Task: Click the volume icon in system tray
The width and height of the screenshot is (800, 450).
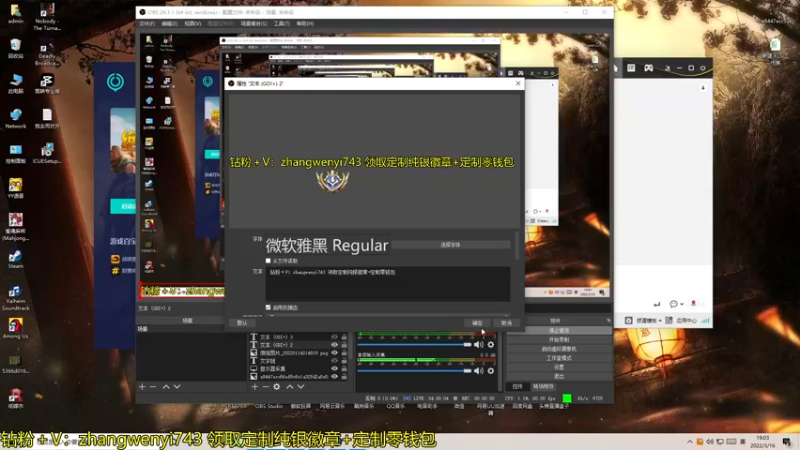Action: point(710,442)
